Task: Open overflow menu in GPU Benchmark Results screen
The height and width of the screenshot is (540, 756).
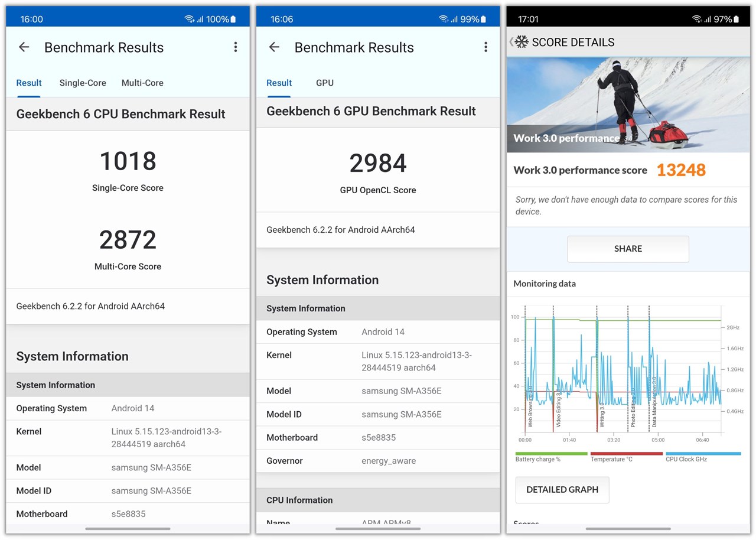Action: coord(485,47)
